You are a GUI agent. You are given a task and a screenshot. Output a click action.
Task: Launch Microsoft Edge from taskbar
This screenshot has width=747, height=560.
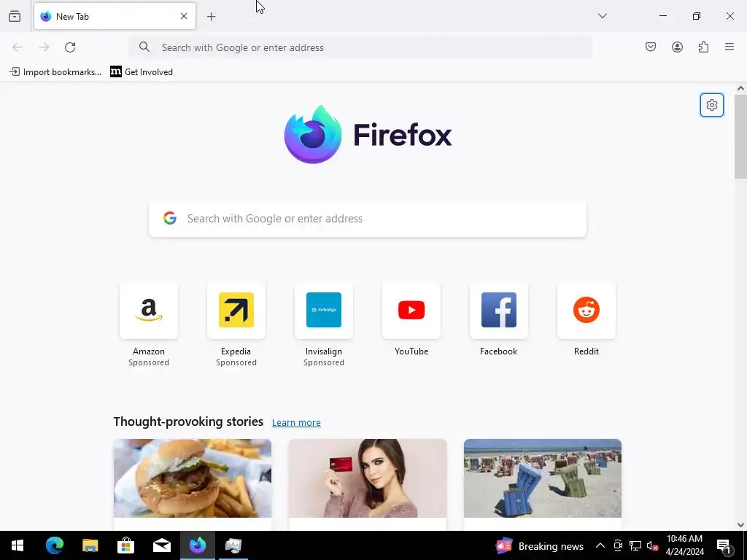(x=54, y=545)
